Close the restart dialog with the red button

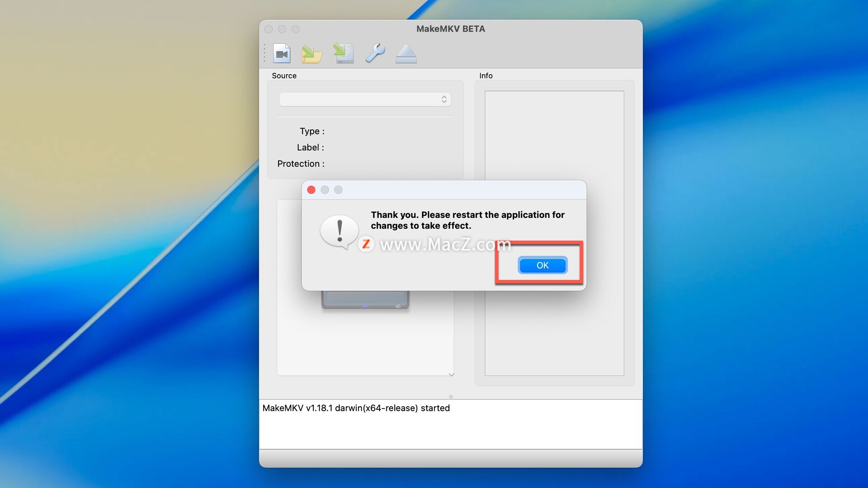[x=311, y=190]
